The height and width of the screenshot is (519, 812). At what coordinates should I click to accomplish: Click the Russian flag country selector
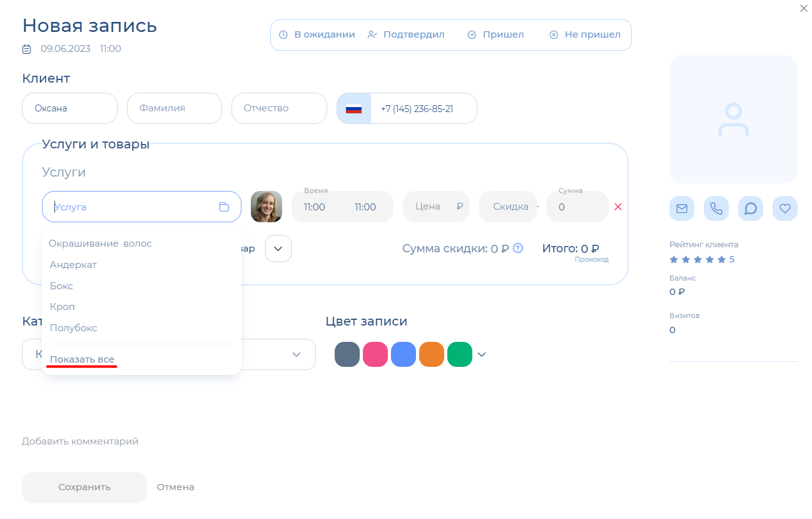tap(354, 109)
